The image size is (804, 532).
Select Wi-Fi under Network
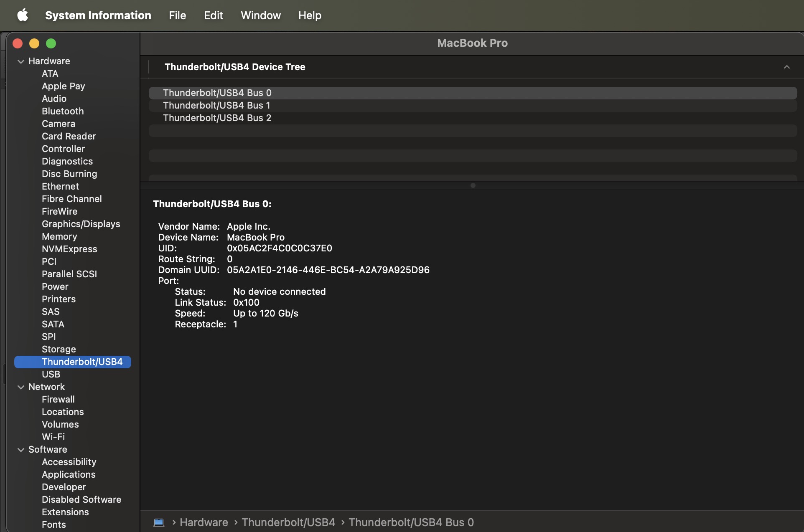point(53,437)
